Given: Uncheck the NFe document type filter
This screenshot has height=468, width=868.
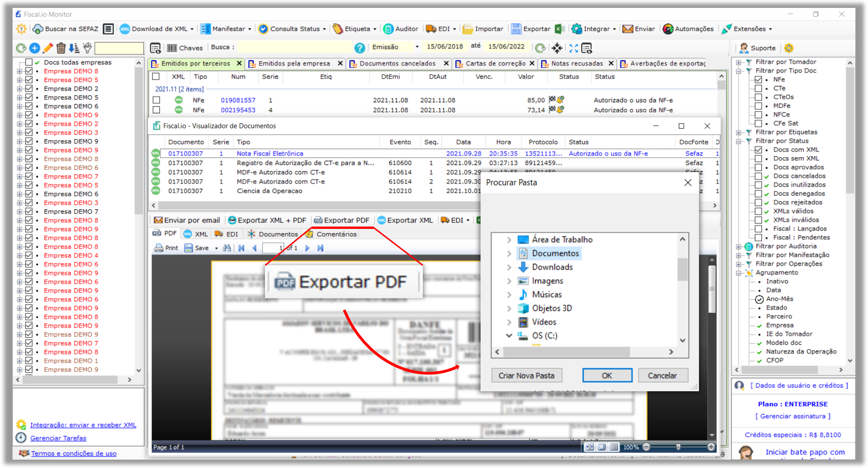Looking at the screenshot, I should (x=758, y=80).
